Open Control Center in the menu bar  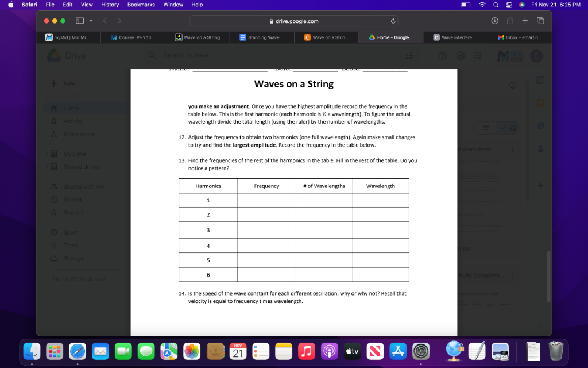[509, 5]
